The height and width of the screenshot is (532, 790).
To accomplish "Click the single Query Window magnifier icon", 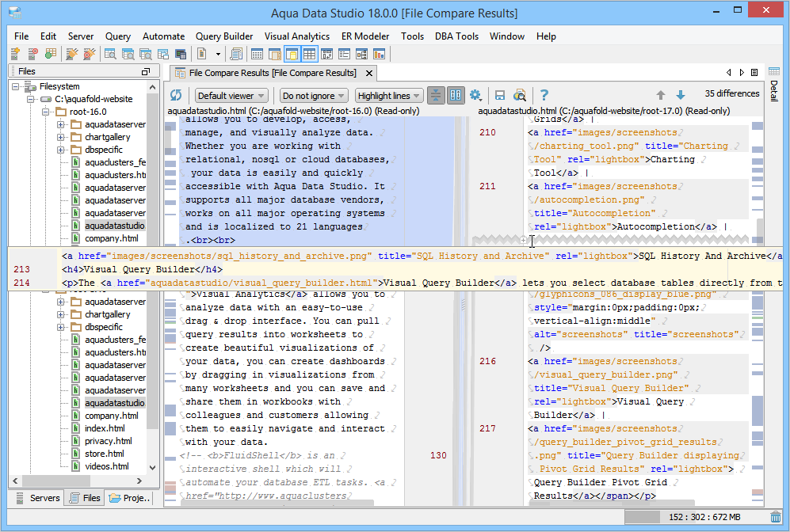I will pyautogui.click(x=110, y=53).
